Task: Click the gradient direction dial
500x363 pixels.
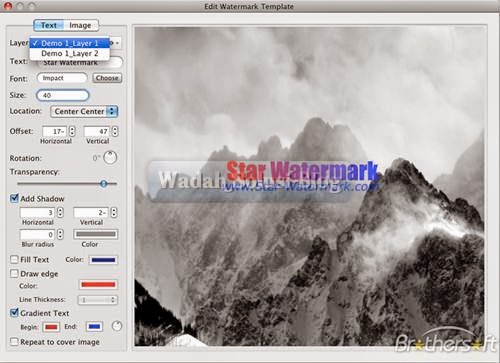Action: (117, 326)
